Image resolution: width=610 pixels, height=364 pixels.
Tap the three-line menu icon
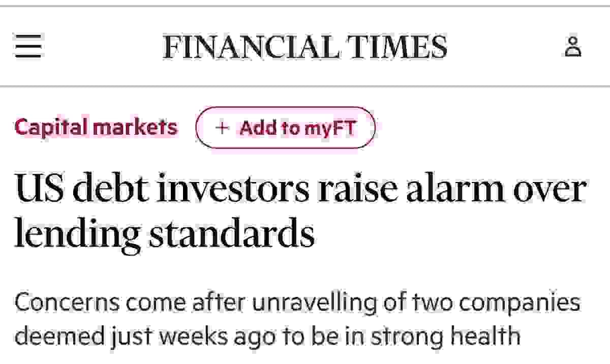tap(28, 47)
